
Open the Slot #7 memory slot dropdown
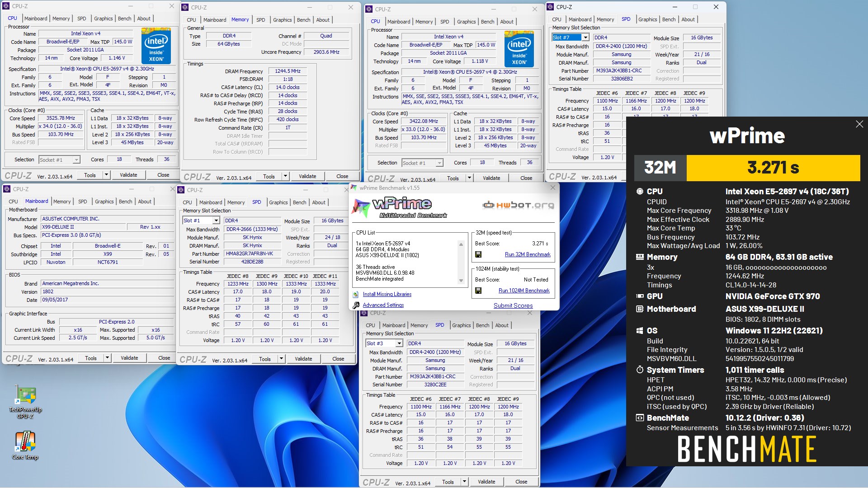(585, 38)
